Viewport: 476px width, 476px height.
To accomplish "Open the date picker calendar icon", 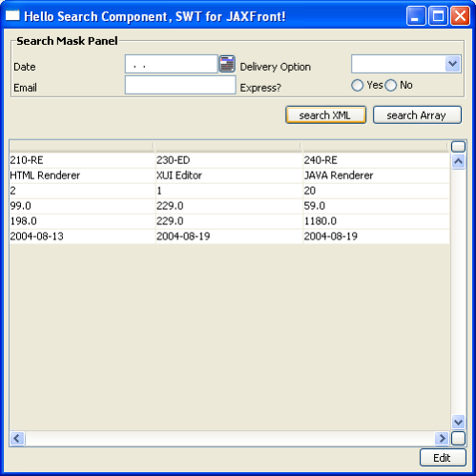I will [227, 64].
